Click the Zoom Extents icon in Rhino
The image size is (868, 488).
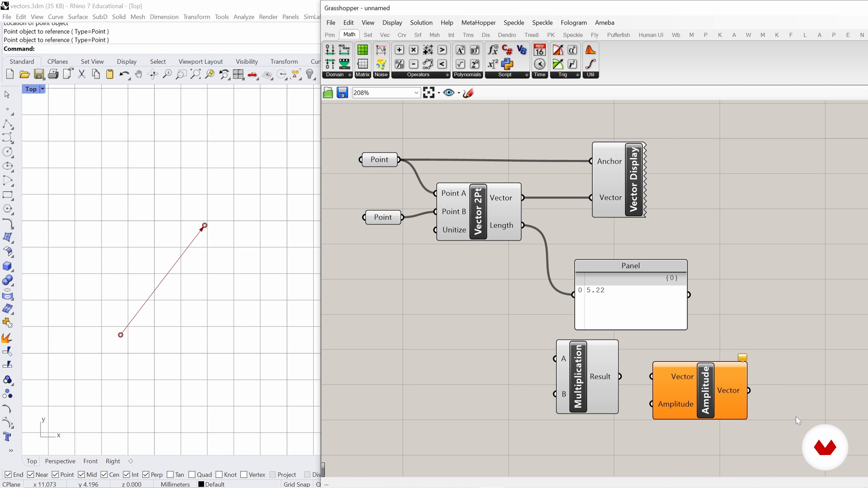point(196,74)
